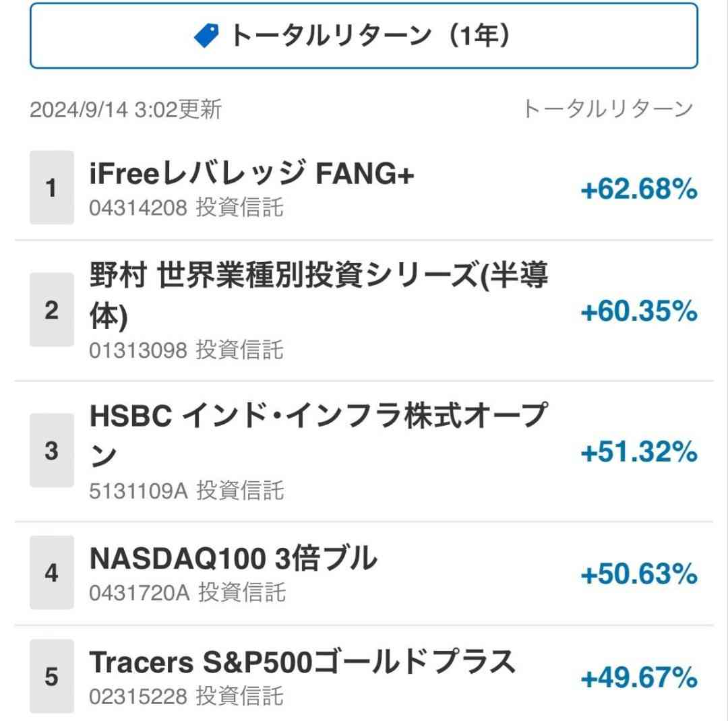
Task: Open HSBC インド・インフラ株式オープン fund
Action: pyautogui.click(x=318, y=435)
